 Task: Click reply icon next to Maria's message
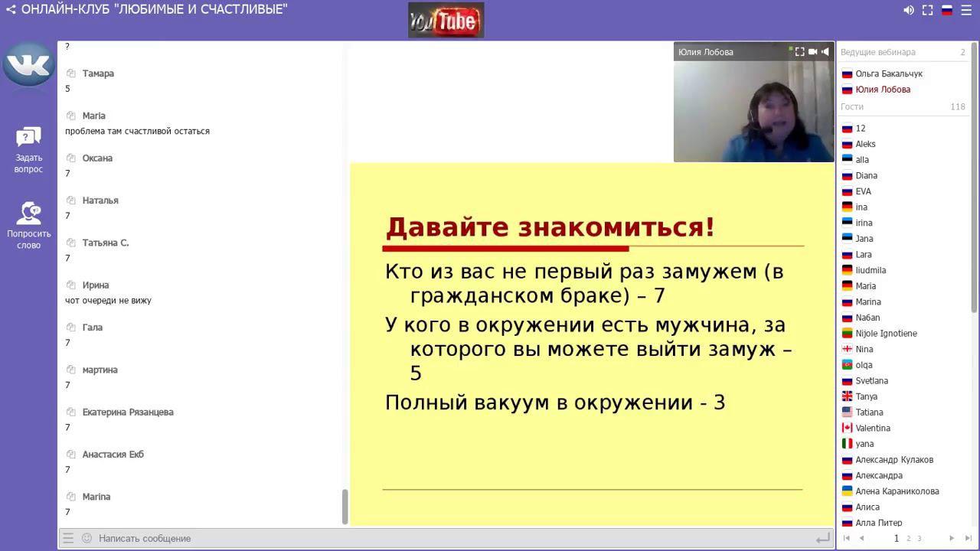tap(71, 116)
